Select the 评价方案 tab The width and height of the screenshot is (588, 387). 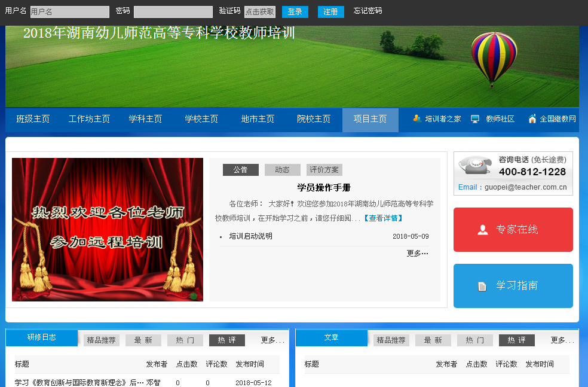tap(324, 170)
